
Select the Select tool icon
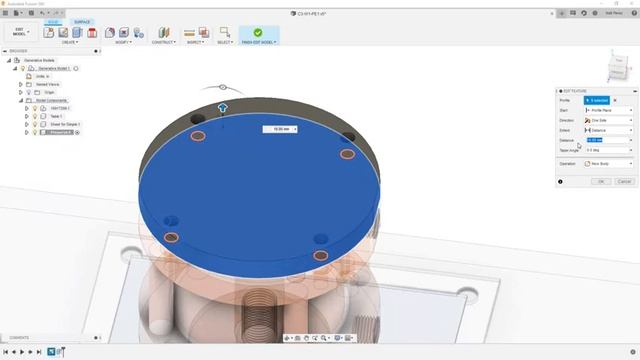[x=224, y=32]
